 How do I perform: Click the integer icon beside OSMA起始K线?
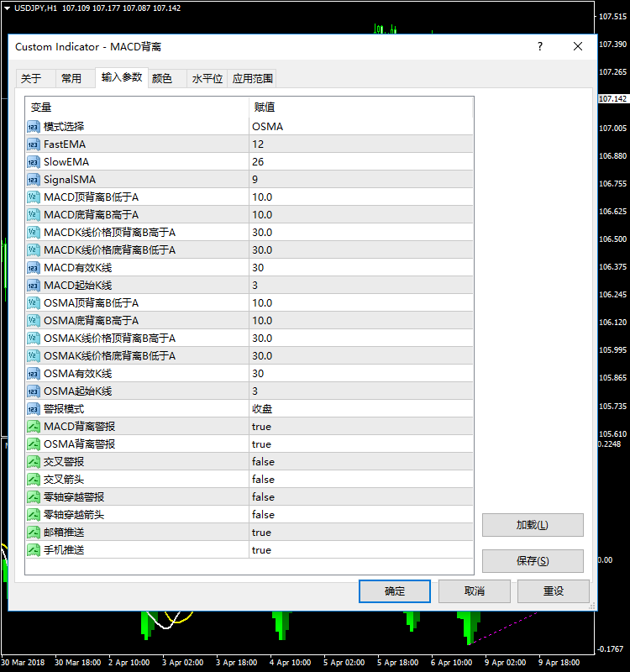[x=34, y=391]
